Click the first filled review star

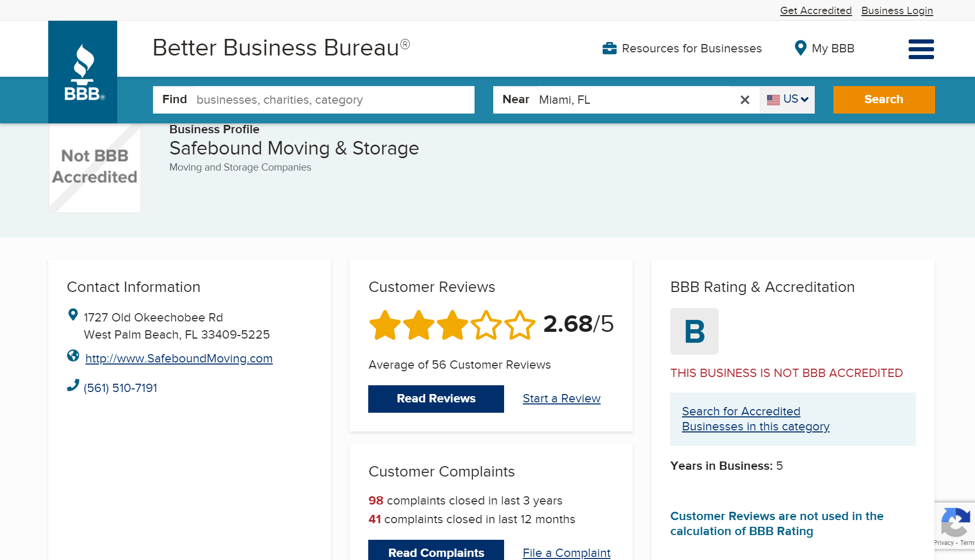(385, 325)
